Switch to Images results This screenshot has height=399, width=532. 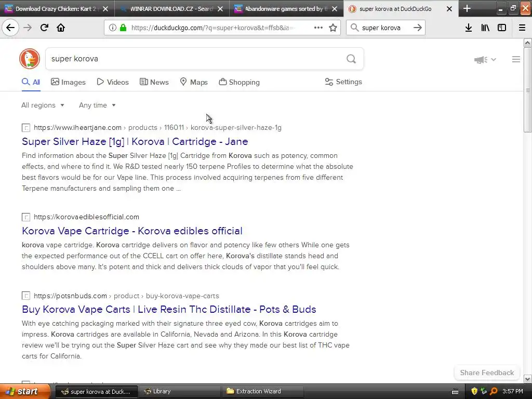tap(68, 82)
